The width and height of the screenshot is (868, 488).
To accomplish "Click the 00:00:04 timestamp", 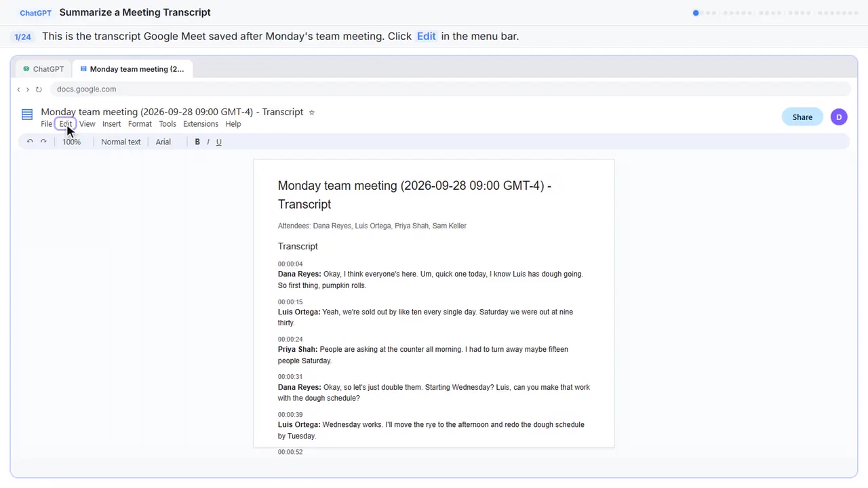I will (290, 264).
